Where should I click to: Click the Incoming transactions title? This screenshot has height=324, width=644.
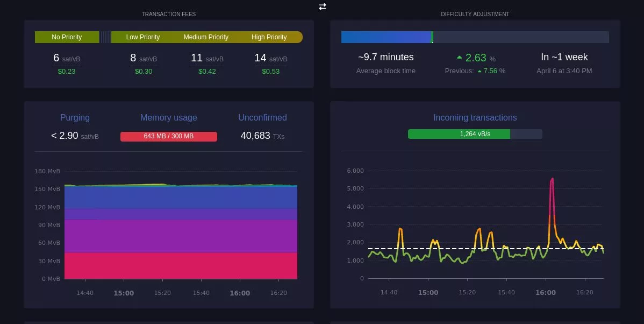(x=475, y=117)
